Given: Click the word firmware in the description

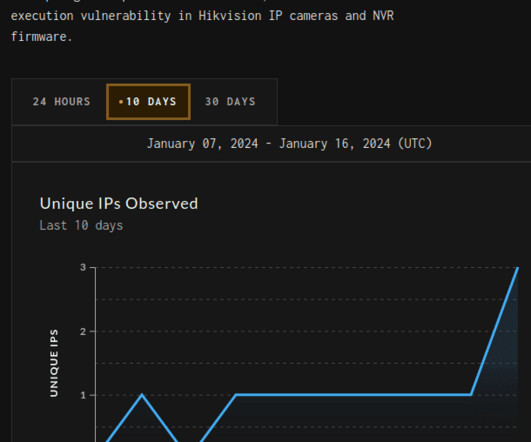Looking at the screenshot, I should click(42, 37).
